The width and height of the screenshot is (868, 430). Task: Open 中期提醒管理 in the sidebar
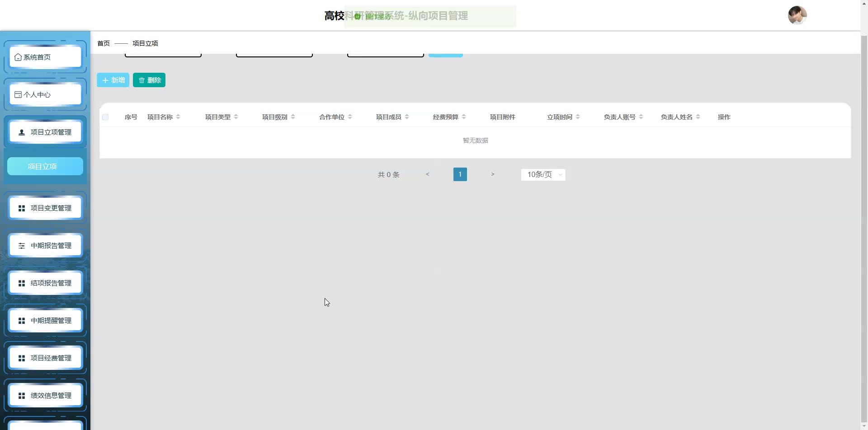pyautogui.click(x=45, y=321)
